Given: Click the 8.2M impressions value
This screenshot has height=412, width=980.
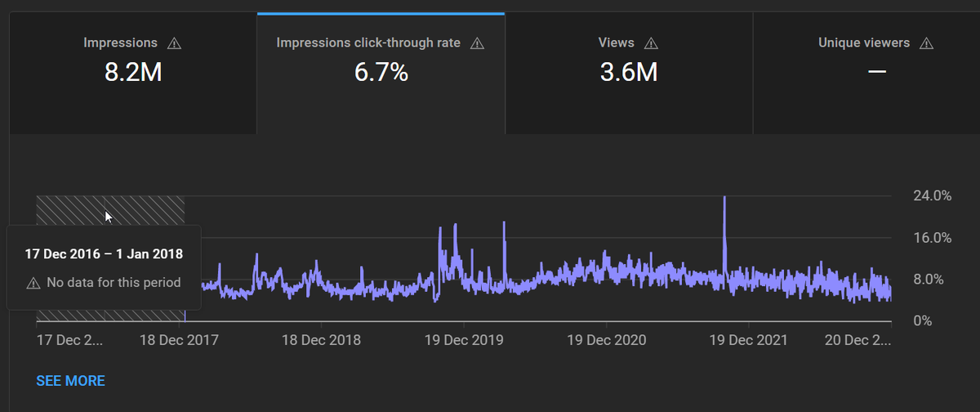Looking at the screenshot, I should (133, 73).
